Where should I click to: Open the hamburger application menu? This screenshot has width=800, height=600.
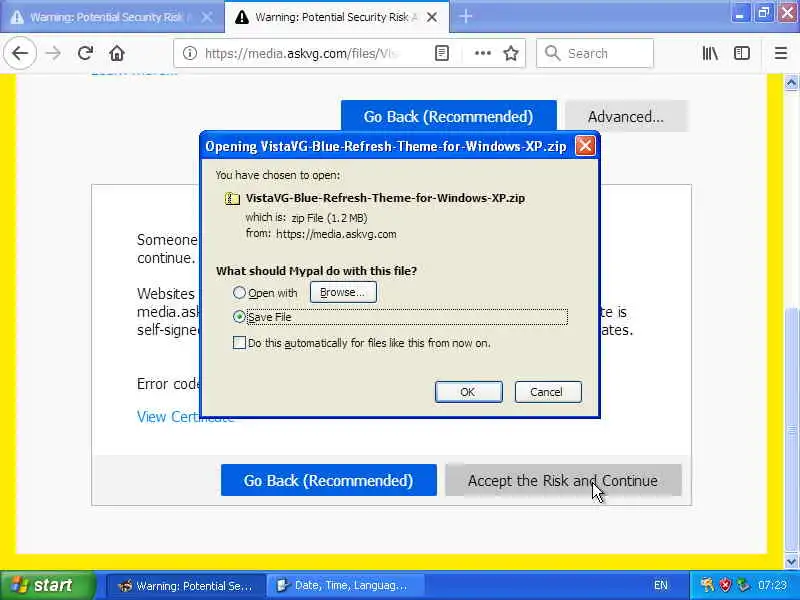click(781, 53)
